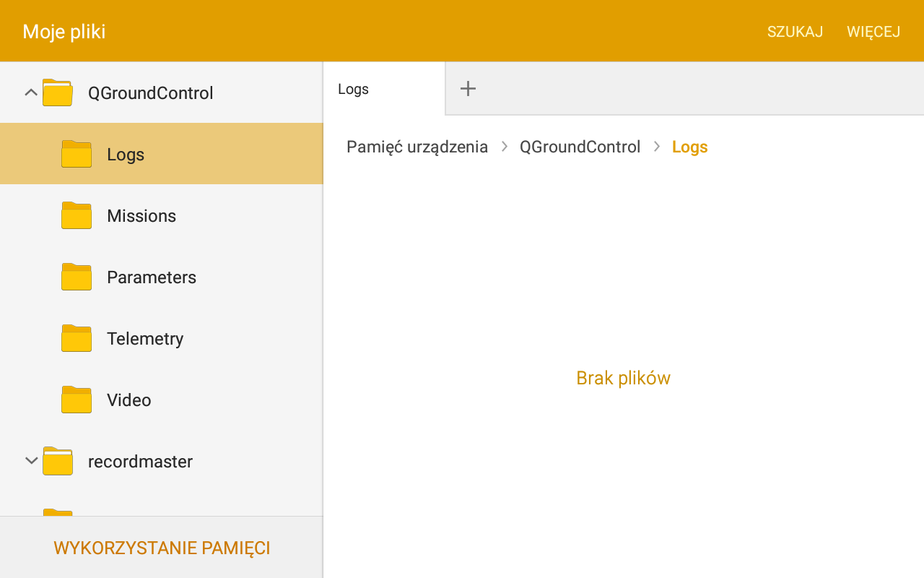924x578 pixels.
Task: Click the Logs breadcrumb label
Action: (x=689, y=146)
